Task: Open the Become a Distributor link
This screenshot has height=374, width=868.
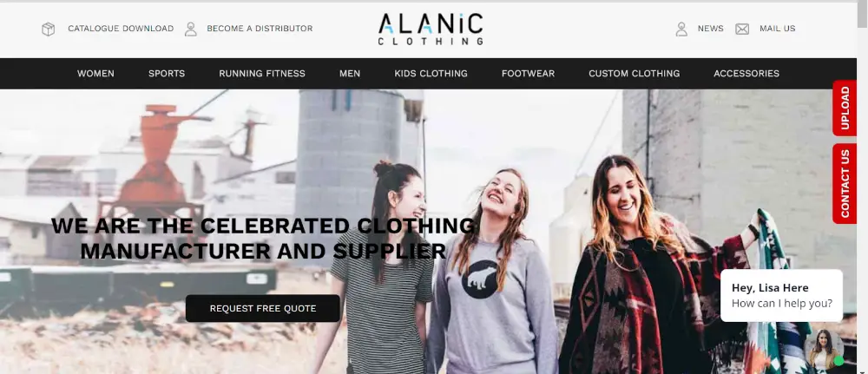Action: pos(260,29)
